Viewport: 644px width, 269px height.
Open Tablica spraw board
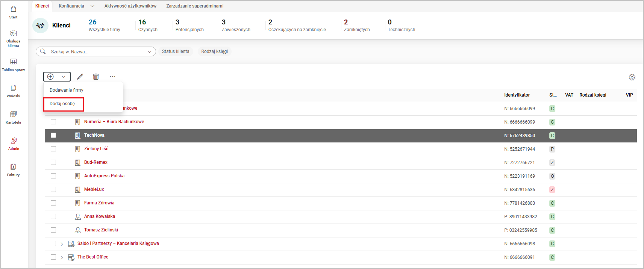coord(13,65)
